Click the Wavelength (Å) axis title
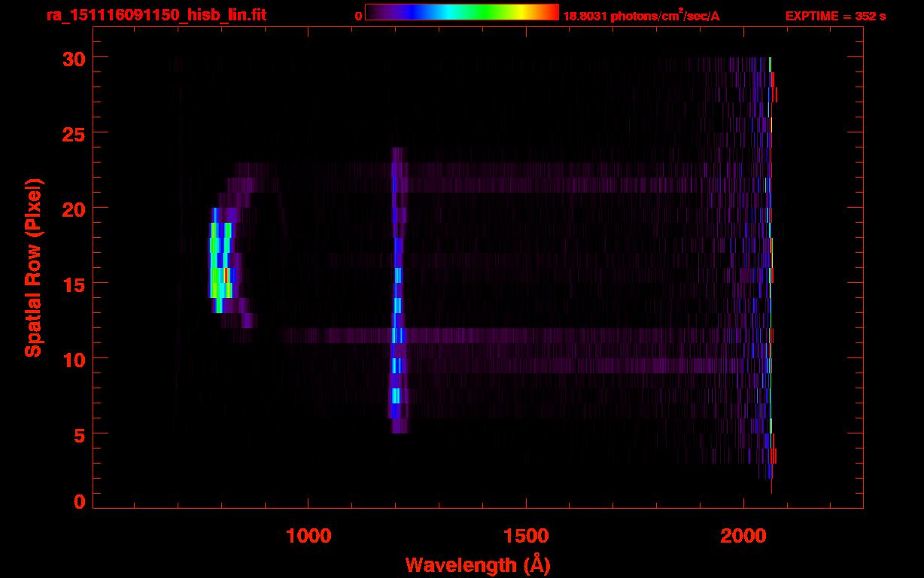 [478, 564]
